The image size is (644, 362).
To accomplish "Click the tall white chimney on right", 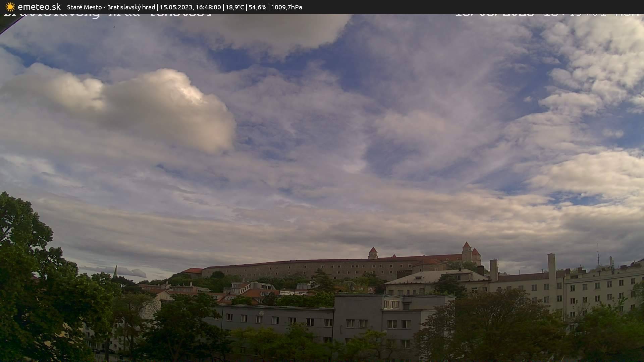I will pyautogui.click(x=551, y=266).
